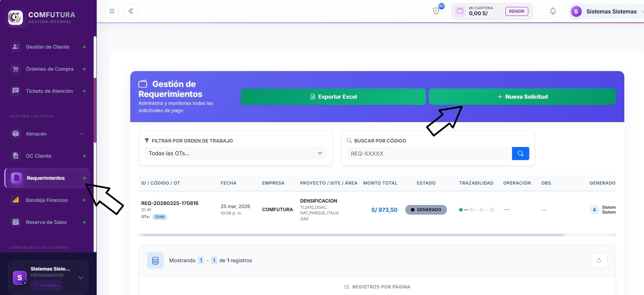Image resolution: width=644 pixels, height=295 pixels.
Task: Click the refresh icon beside record count
Action: (x=599, y=260)
